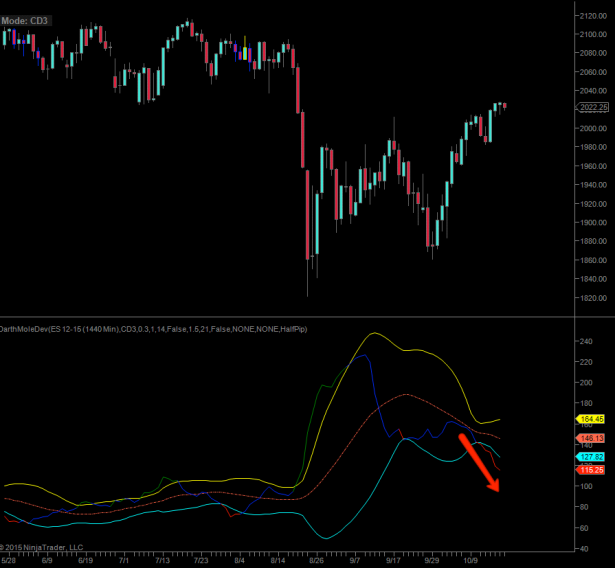Click the 7/13 date on time axis

(161, 561)
